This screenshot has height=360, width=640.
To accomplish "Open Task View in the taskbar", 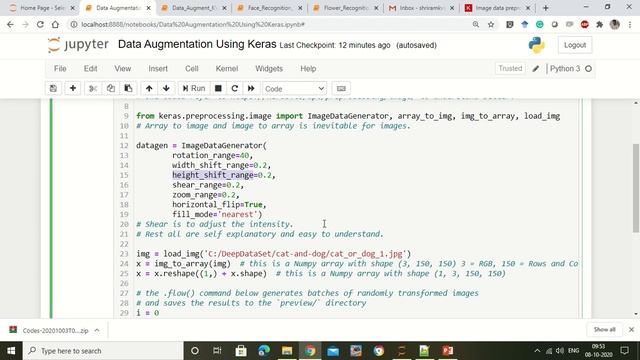I will [217, 351].
